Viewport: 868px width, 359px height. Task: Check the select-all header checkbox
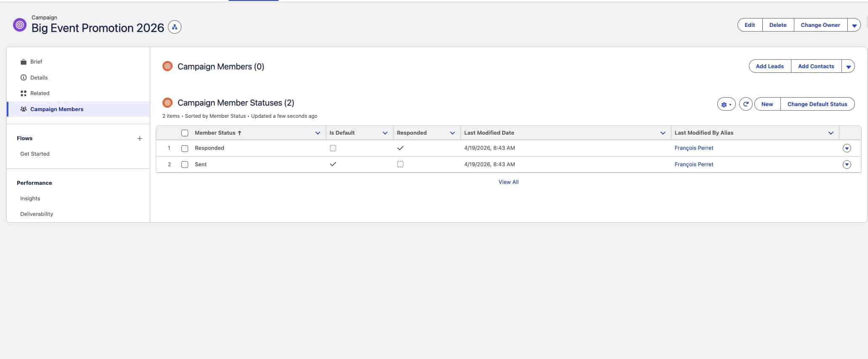185,133
